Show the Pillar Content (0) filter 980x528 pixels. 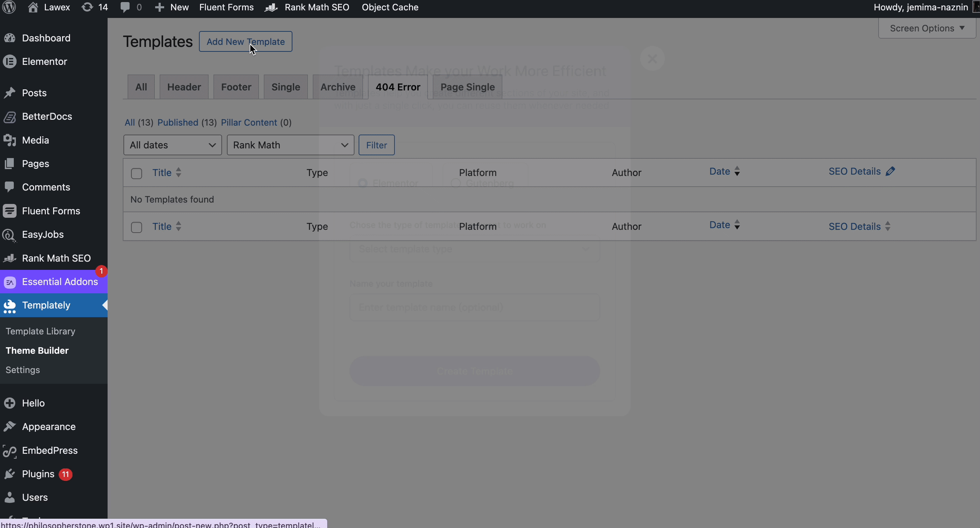click(257, 123)
